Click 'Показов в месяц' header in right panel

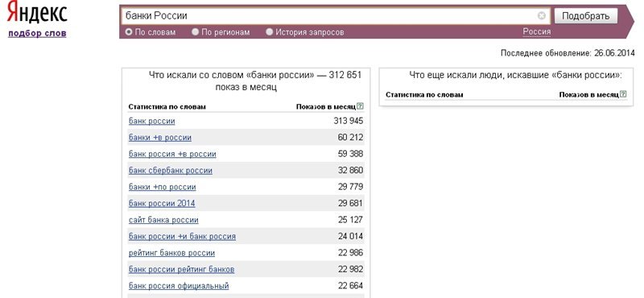[x=589, y=94]
